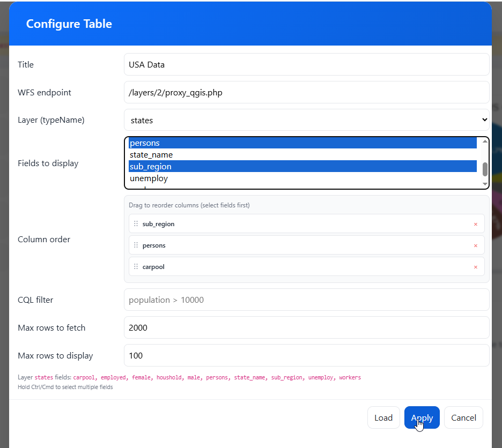Click 'workers' in layer fields hint

click(x=350, y=377)
